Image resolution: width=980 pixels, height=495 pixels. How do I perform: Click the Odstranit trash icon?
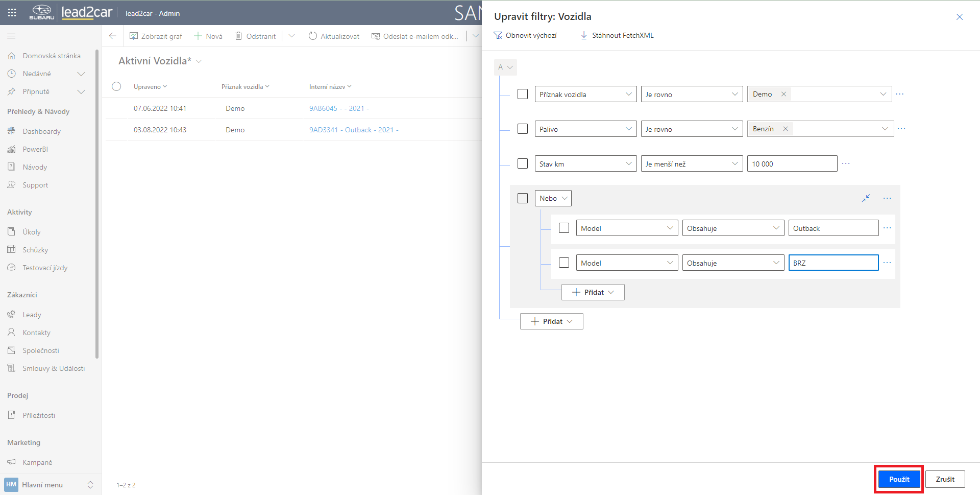[238, 36]
